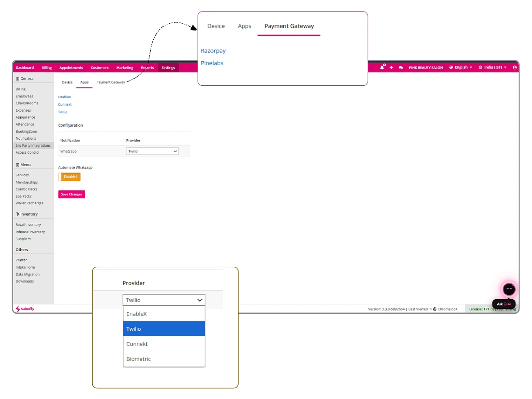Screen dimensions: 532x399
Task: Open the chat messages icon
Action: point(401,68)
